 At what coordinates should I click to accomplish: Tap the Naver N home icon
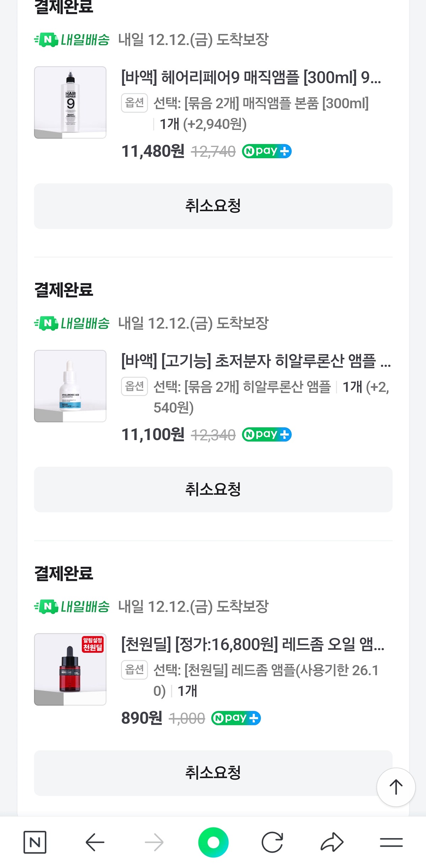35,842
